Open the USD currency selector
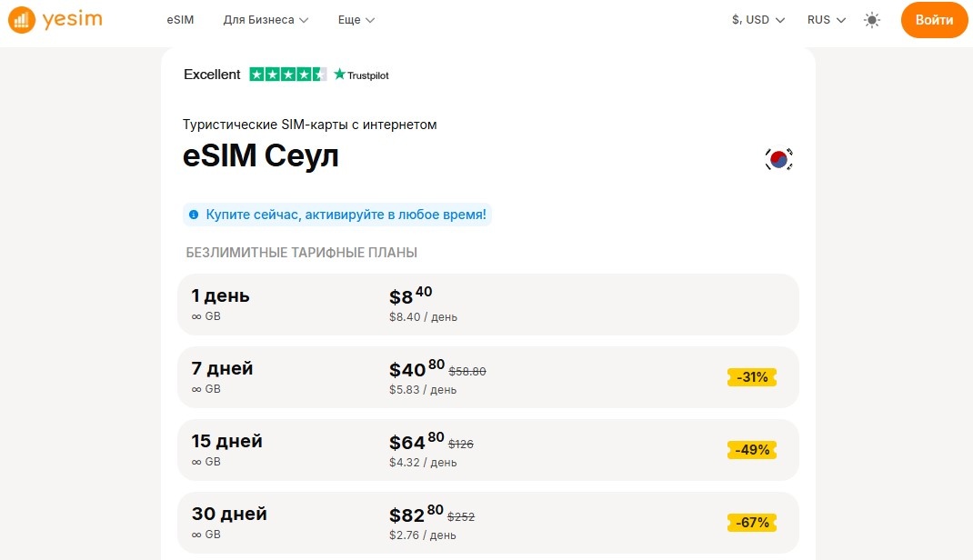Screen dimensions: 973x560 tap(757, 20)
